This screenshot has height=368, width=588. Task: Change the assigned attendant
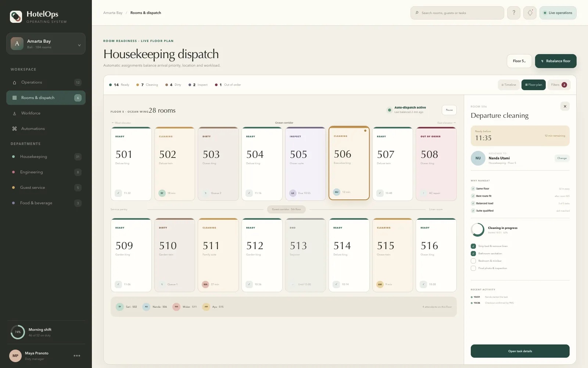562,158
